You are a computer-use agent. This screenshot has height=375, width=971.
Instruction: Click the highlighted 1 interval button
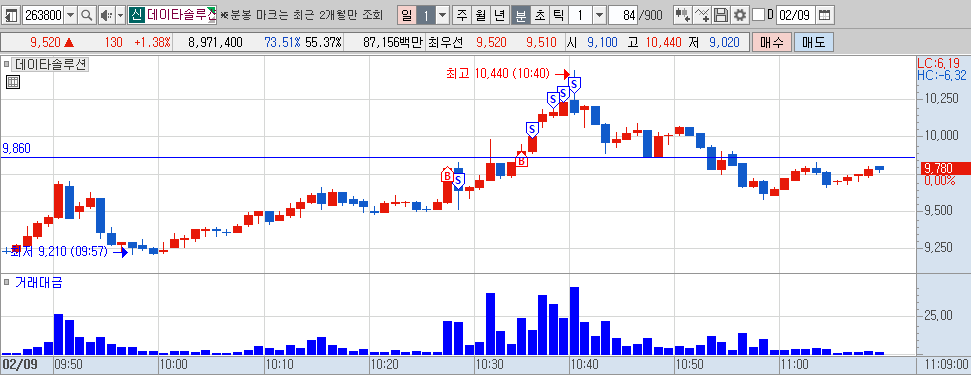(425, 15)
